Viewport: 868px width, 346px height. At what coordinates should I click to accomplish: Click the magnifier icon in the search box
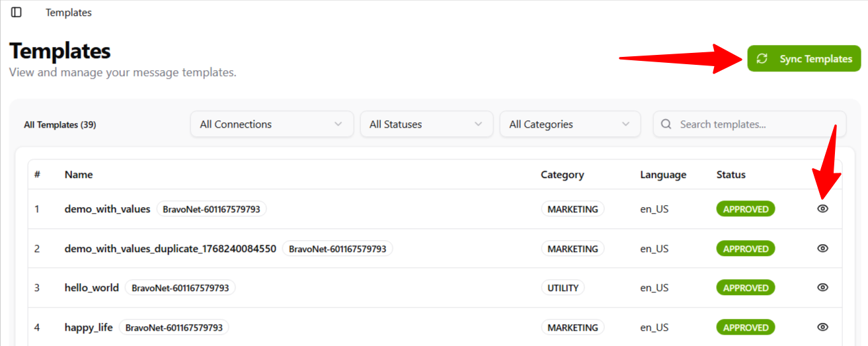666,124
